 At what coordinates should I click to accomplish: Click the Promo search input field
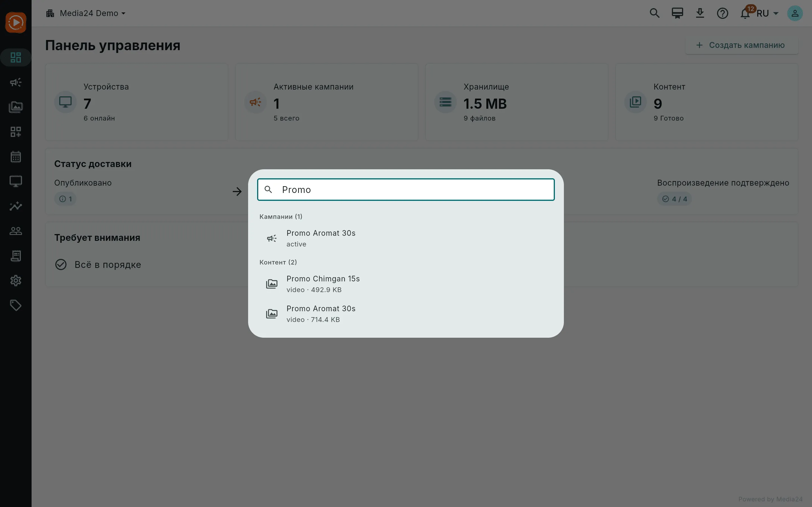[406, 190]
